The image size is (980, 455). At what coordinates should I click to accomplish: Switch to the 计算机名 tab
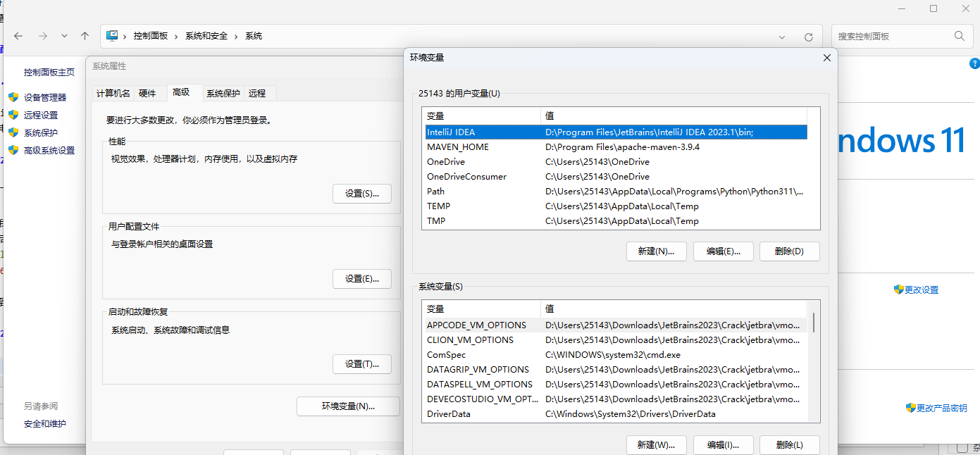(112, 92)
